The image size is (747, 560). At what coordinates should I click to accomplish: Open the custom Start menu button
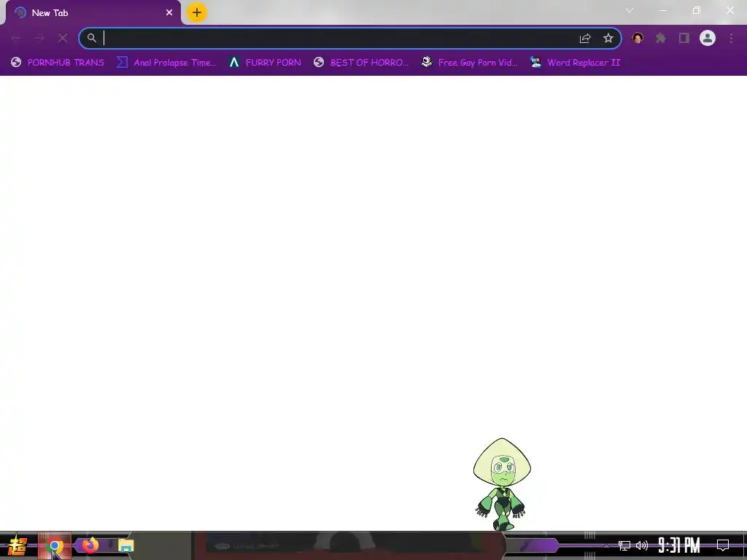18,545
